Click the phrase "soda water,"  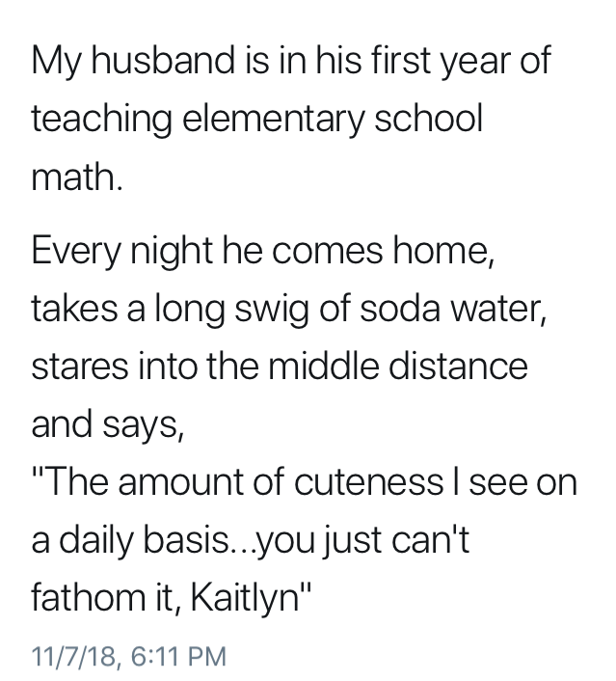point(431,313)
